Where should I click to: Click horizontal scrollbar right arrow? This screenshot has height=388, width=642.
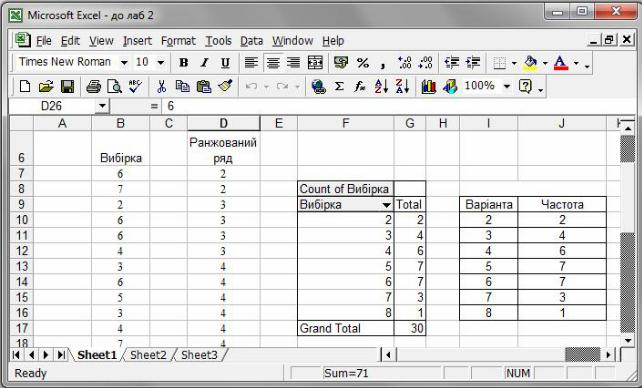click(x=609, y=355)
